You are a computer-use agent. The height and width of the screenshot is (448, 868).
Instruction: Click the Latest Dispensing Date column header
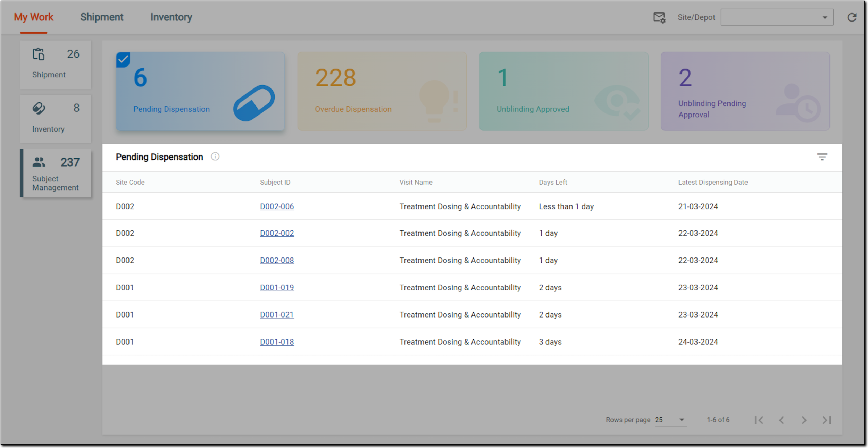coord(713,183)
